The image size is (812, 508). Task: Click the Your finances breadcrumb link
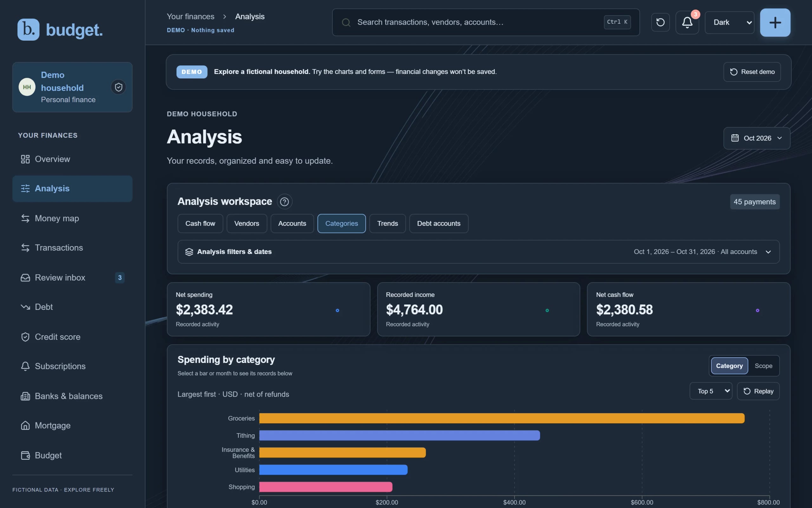coord(191,17)
